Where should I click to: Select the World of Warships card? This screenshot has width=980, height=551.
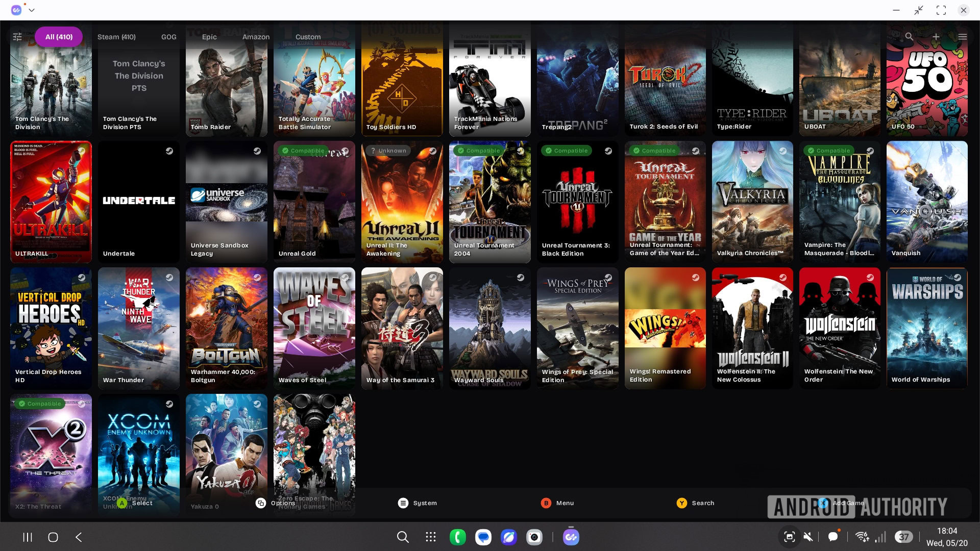click(927, 329)
